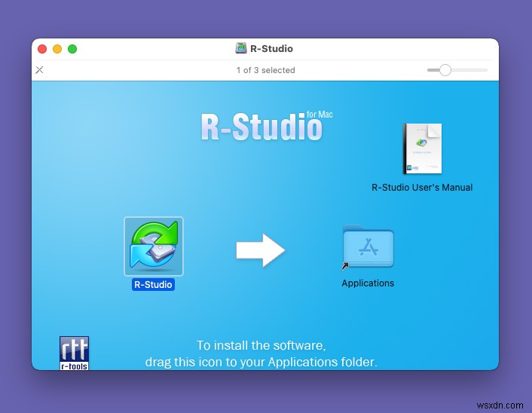
Task: Maximize the window using the green button
Action: (x=72, y=49)
